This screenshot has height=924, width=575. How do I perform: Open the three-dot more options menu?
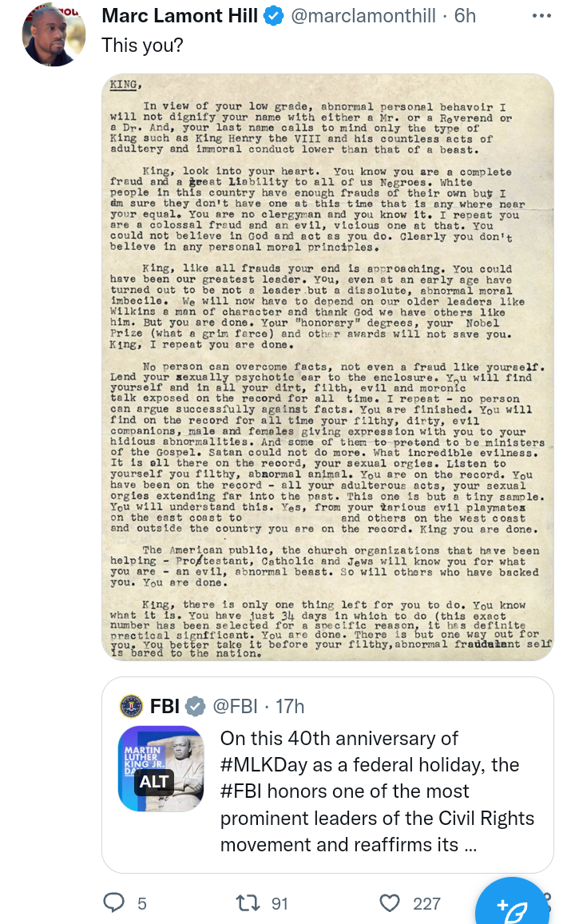[x=541, y=16]
